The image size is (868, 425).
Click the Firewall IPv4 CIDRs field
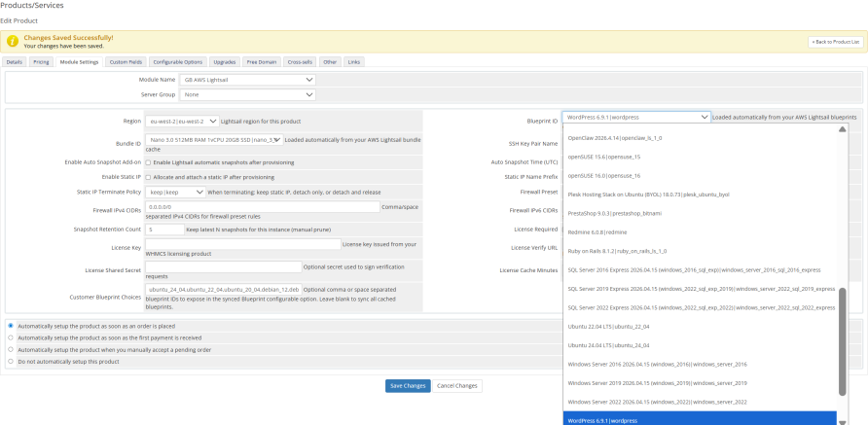tap(263, 207)
